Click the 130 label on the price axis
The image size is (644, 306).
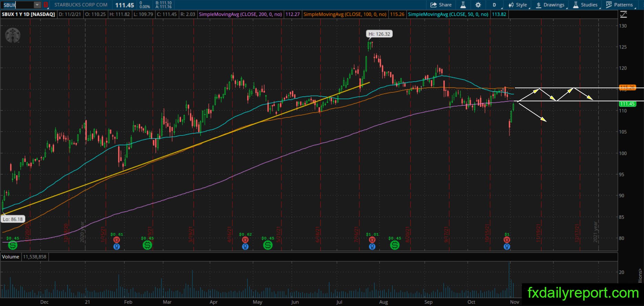coord(623,26)
